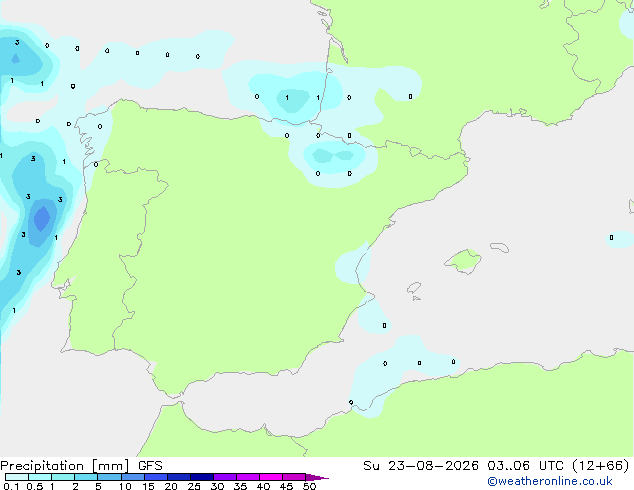Select the 0.5–1 mm legend color box
Image resolution: width=634 pixels, height=490 pixels.
(x=40, y=477)
